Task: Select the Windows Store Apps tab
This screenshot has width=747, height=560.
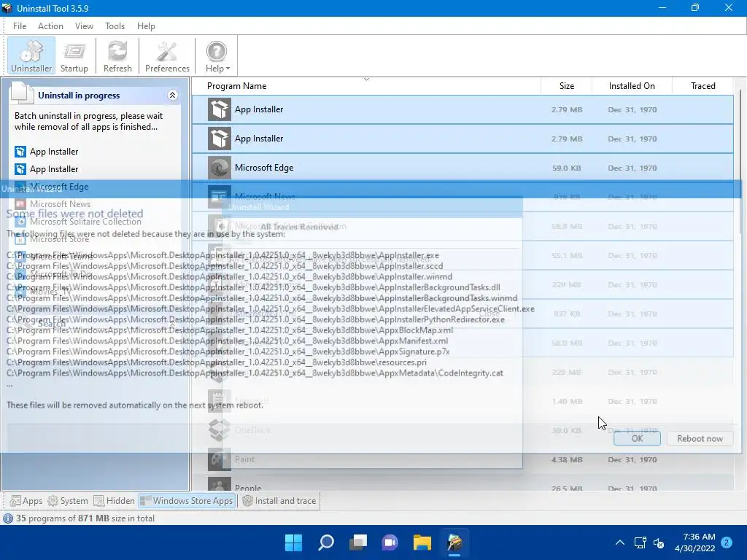Action: [187, 501]
